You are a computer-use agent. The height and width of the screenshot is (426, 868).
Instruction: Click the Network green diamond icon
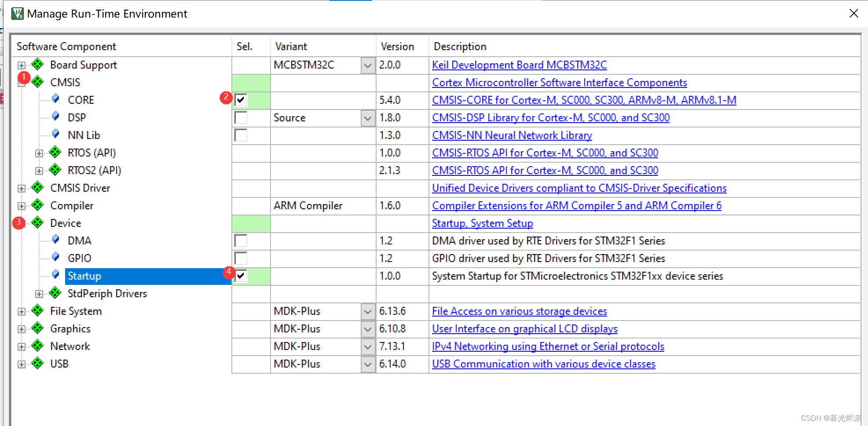pyautogui.click(x=38, y=346)
